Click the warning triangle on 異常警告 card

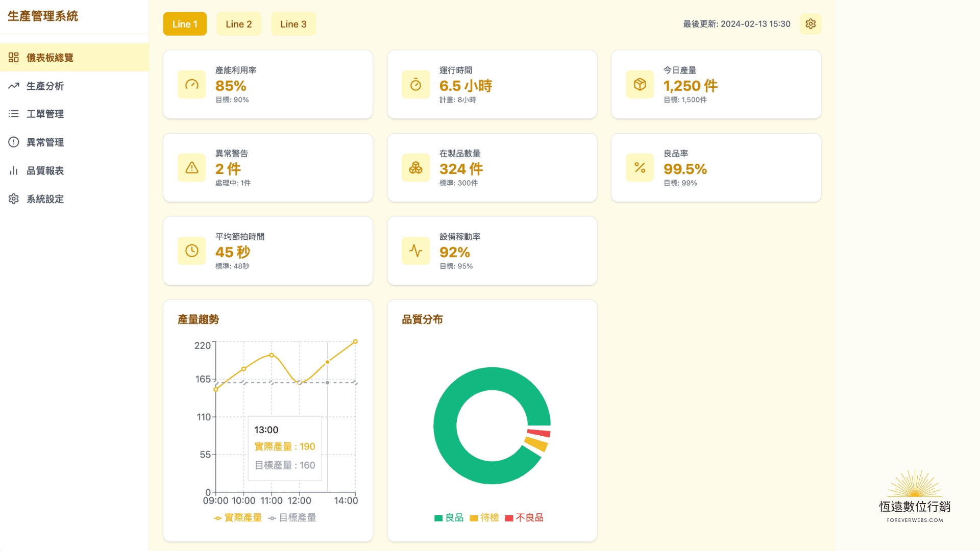coord(191,167)
